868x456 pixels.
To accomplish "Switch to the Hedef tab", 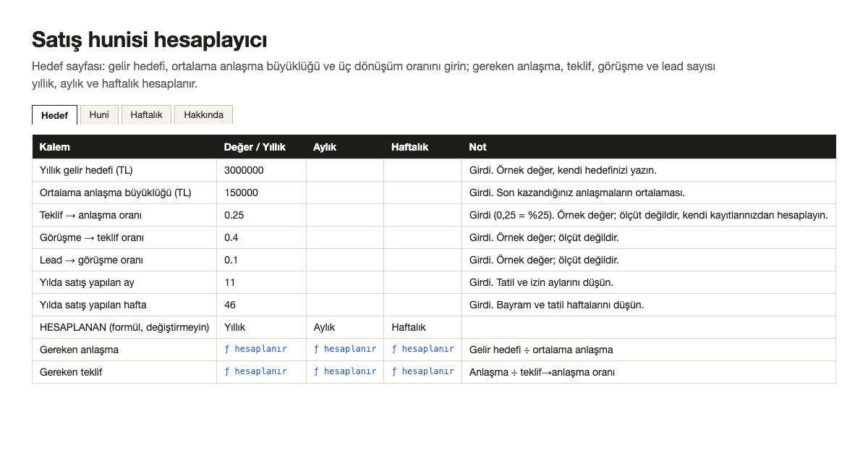I will (54, 115).
